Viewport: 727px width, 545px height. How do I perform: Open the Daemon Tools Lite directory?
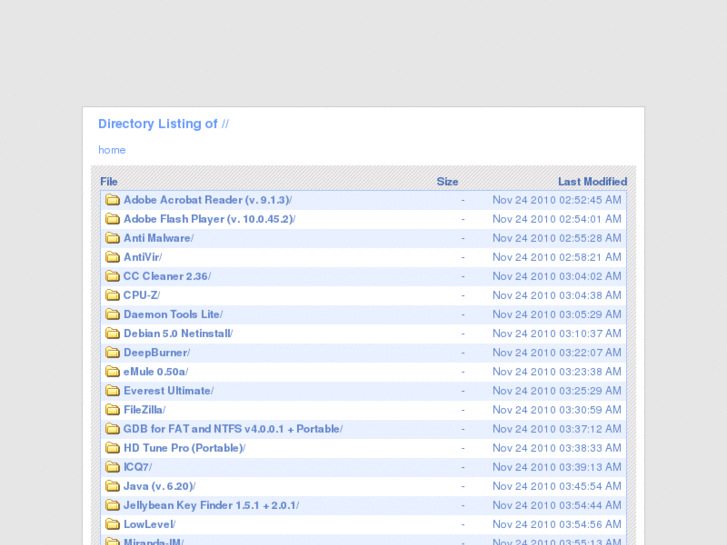point(173,314)
